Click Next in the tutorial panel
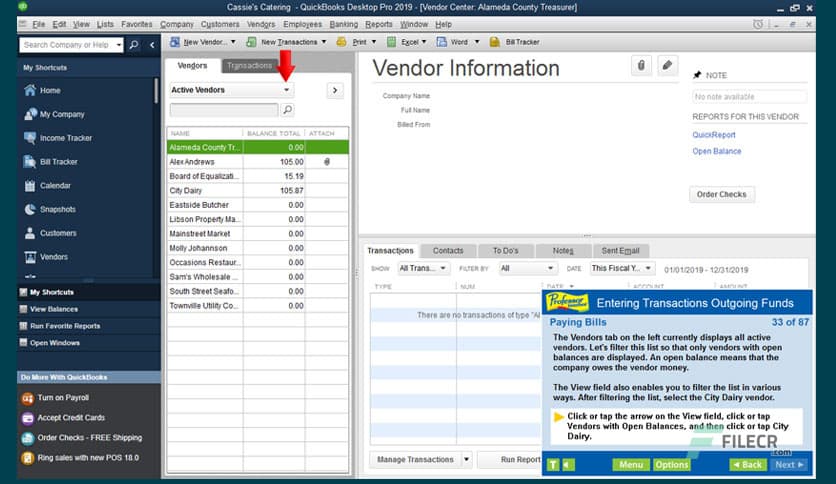 [789, 465]
